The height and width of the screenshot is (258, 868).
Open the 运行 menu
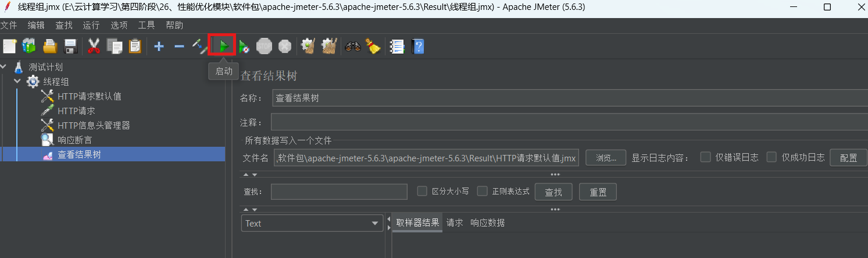click(x=91, y=26)
